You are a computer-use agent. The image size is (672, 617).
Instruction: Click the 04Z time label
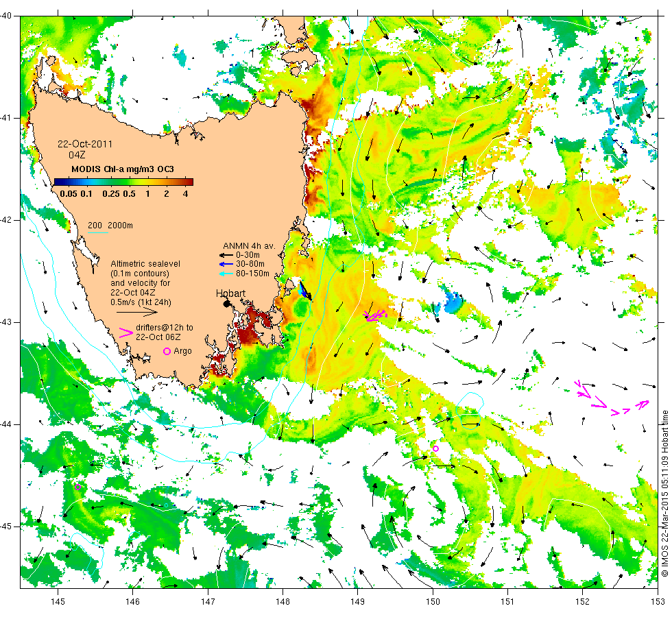point(77,155)
